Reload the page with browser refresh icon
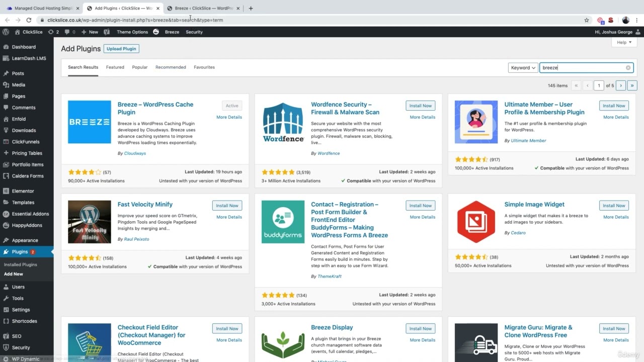The height and width of the screenshot is (362, 644). pyautogui.click(x=29, y=20)
